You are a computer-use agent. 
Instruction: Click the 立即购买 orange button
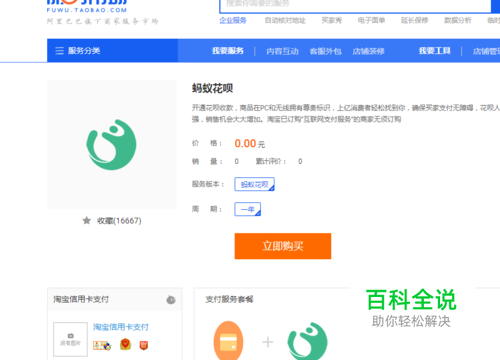[283, 246]
